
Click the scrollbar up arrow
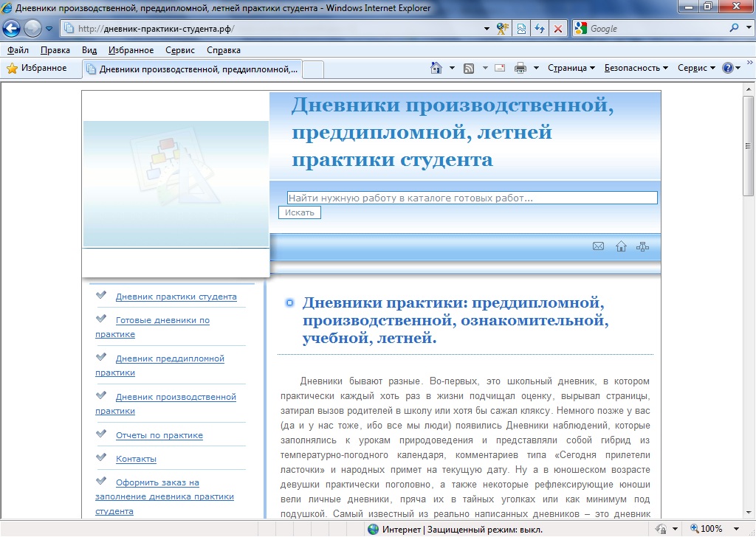click(749, 89)
